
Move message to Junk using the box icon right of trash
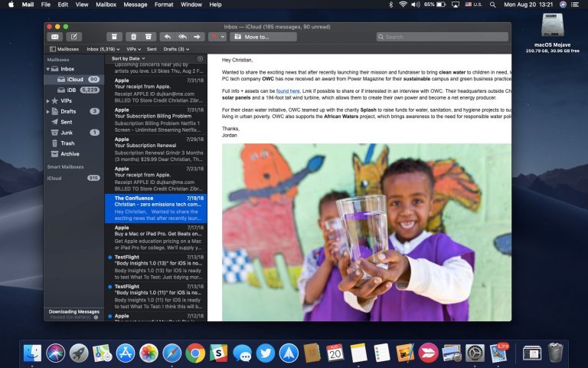(149, 37)
